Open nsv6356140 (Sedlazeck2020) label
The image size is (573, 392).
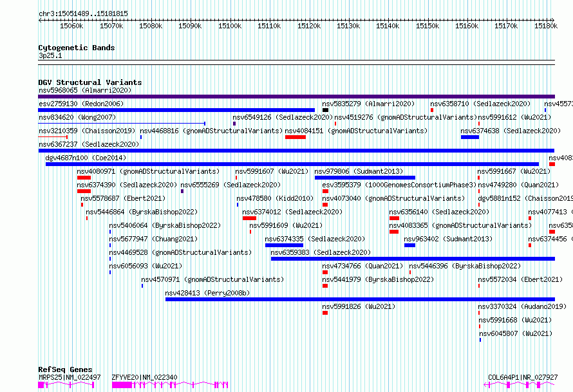[439, 212]
